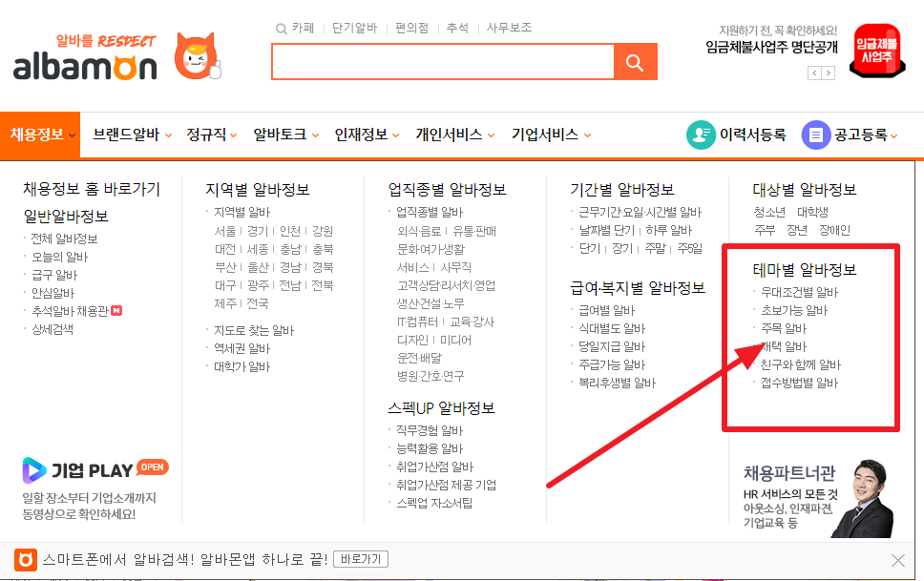Expand the 알바토크 dropdown
Viewport: 924px width, 581px height.
(x=285, y=135)
